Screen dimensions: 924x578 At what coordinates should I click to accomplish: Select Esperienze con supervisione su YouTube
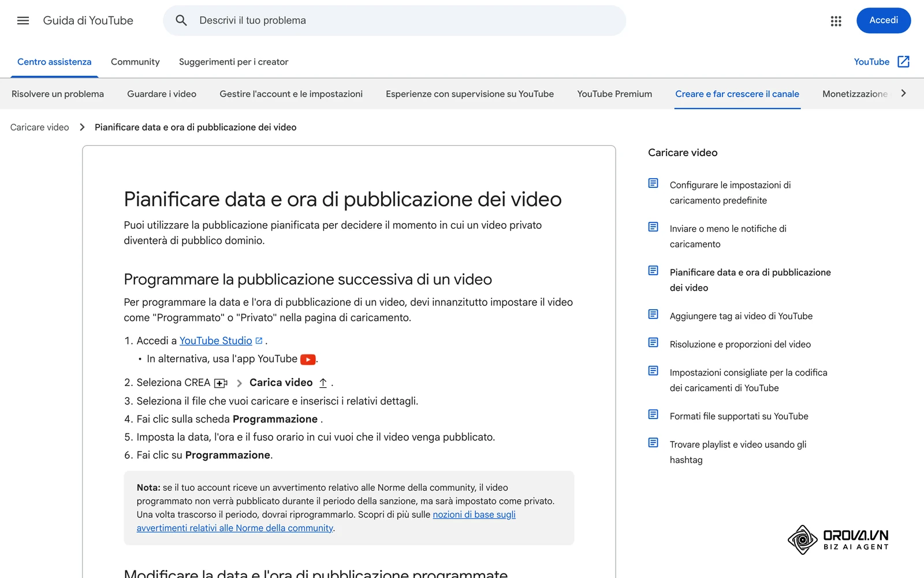[470, 94]
